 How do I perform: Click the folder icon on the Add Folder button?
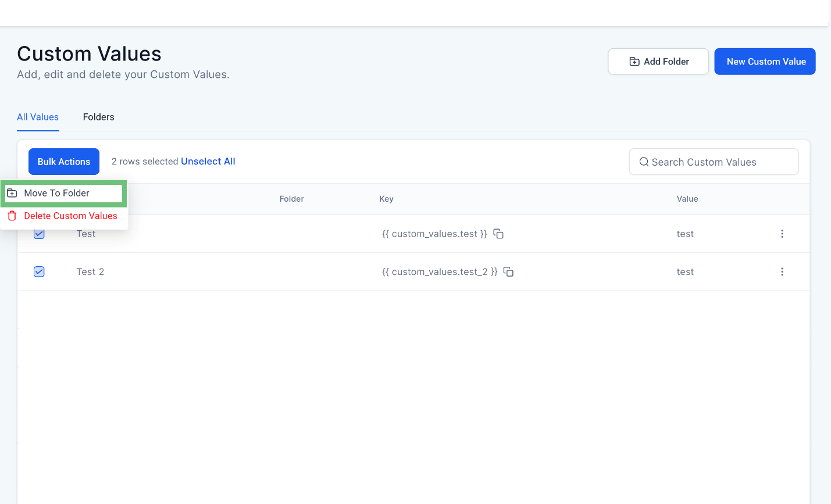634,62
